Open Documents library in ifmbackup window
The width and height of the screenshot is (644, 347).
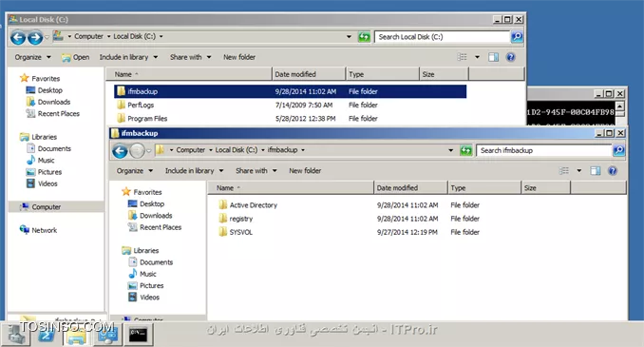click(151, 262)
